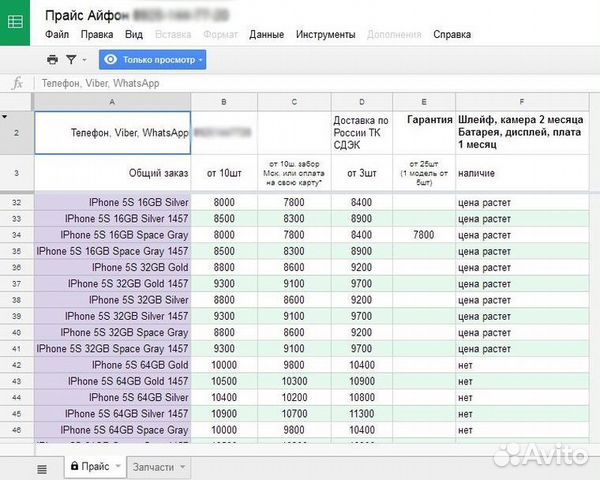The height and width of the screenshot is (480, 600).
Task: Click the print icon in toolbar
Action: (x=52, y=60)
